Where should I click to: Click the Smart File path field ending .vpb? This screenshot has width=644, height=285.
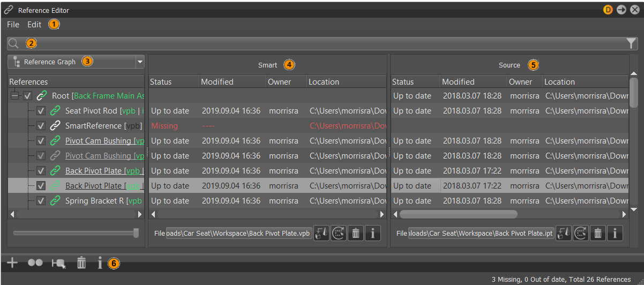(x=238, y=234)
